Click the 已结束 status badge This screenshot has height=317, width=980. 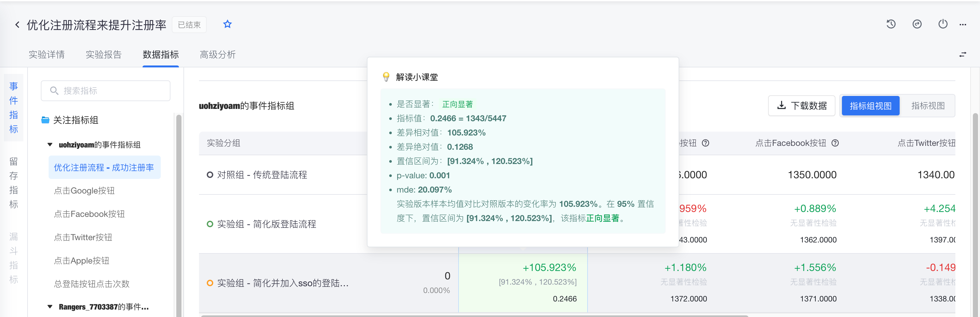(x=189, y=25)
